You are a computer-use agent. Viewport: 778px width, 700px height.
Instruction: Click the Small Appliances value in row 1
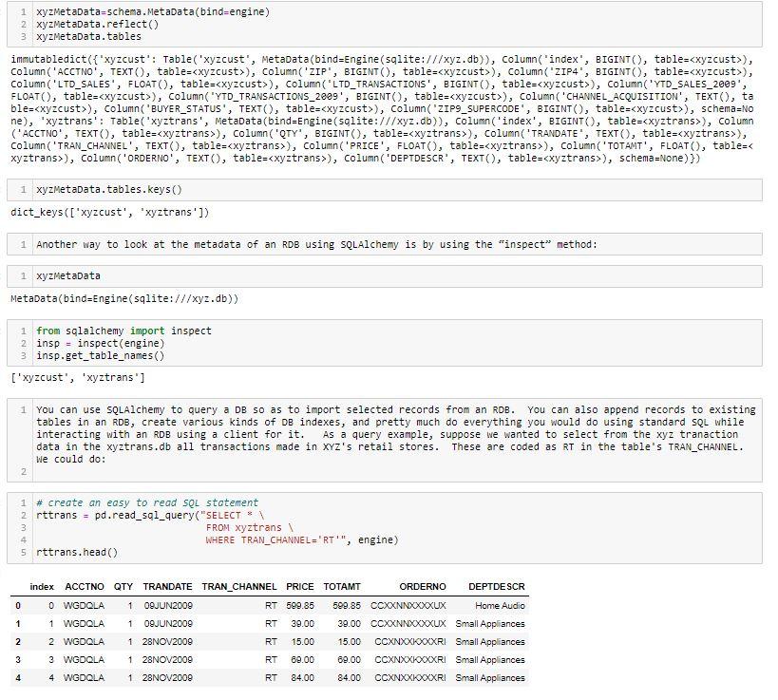(492, 623)
